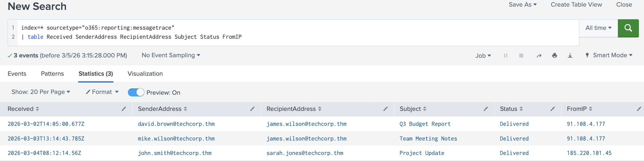Expand the No Event Sampling menu

171,55
